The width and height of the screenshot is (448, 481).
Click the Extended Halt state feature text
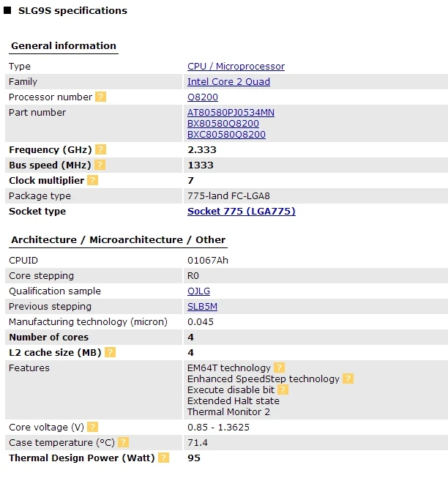tap(234, 400)
